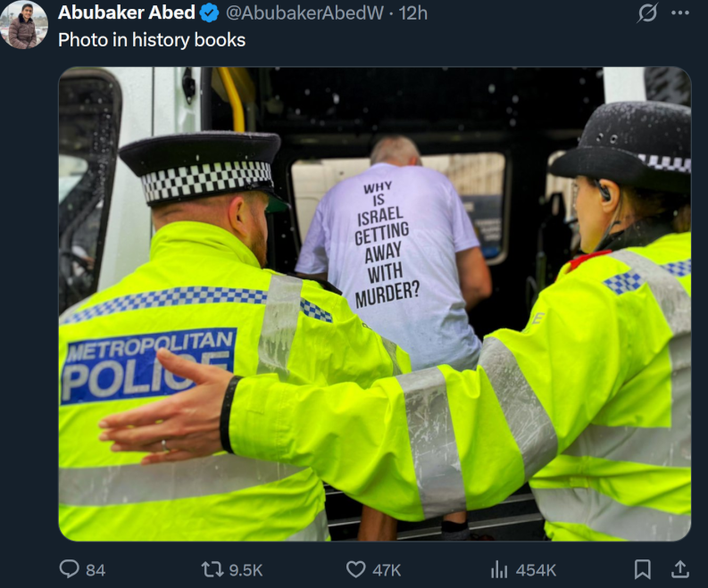The height and width of the screenshot is (588, 708).
Task: Click the 454K views count
Action: coord(536,570)
